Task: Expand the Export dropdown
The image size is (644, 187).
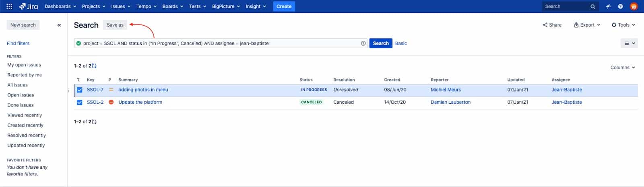Action: point(587,25)
